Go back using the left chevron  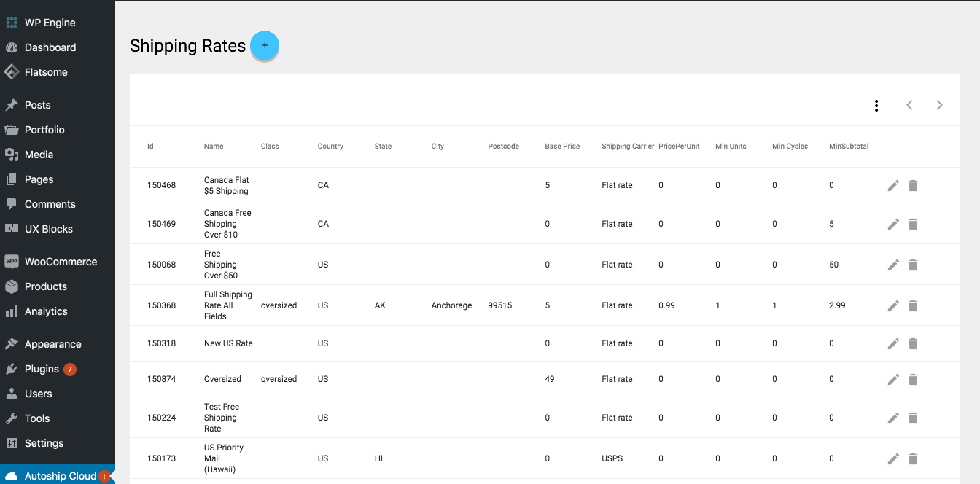[909, 105]
